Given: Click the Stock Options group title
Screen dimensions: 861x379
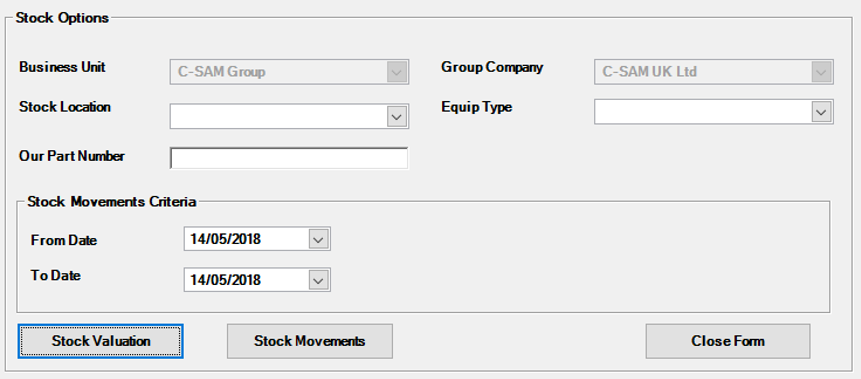Looking at the screenshot, I should point(62,18).
